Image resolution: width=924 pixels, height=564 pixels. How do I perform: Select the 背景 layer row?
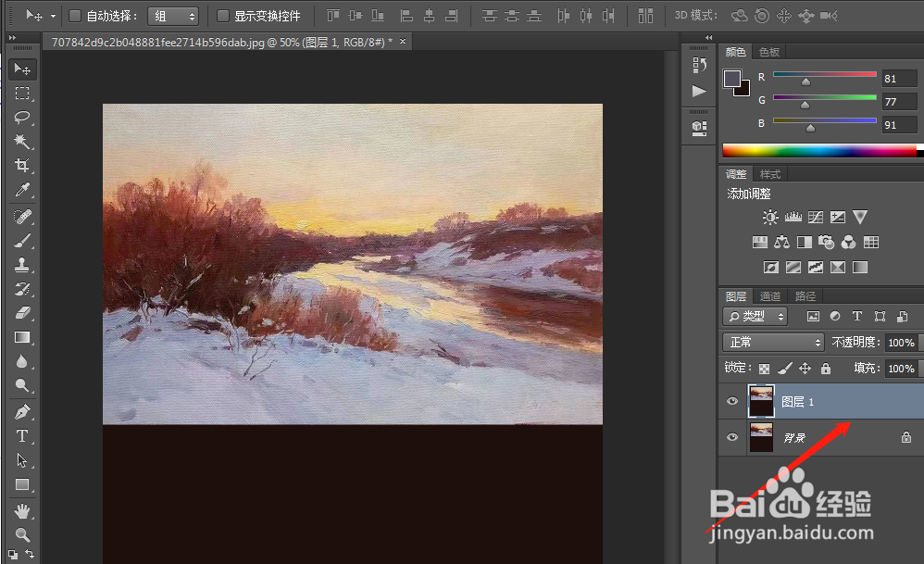click(x=821, y=437)
